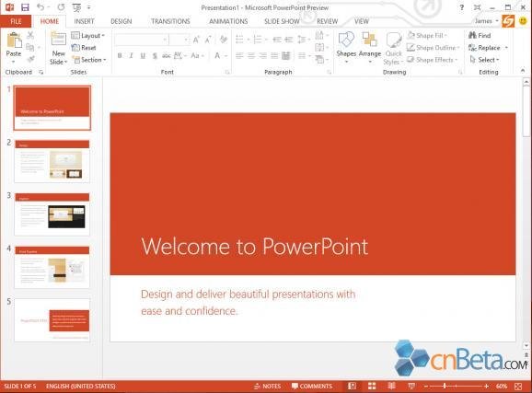Viewport: 532px width, 393px height.
Task: Toggle text Shadow formatting
Action: [x=155, y=55]
